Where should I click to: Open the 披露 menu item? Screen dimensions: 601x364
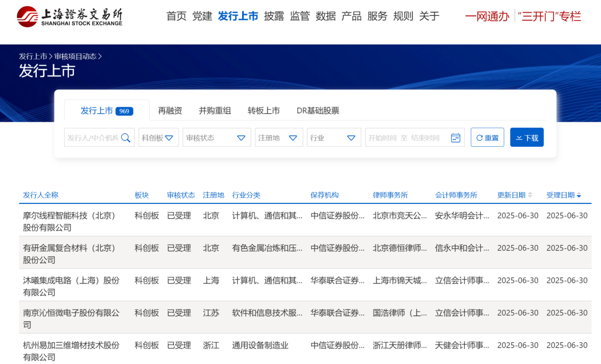click(274, 16)
